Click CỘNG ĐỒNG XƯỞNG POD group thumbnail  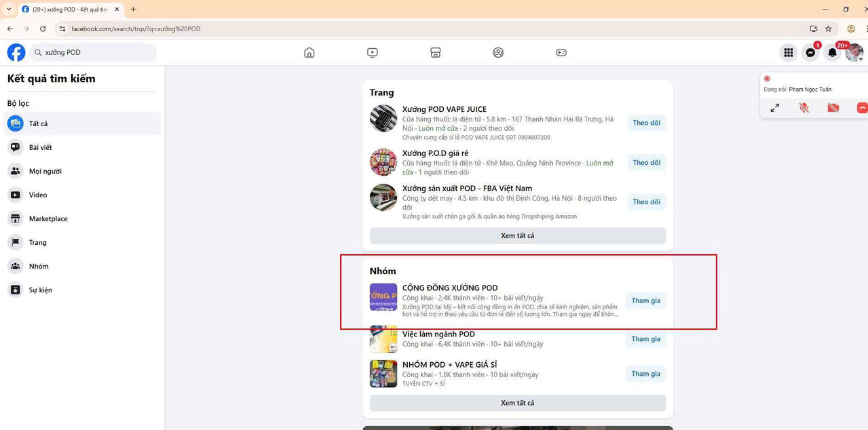pyautogui.click(x=383, y=297)
